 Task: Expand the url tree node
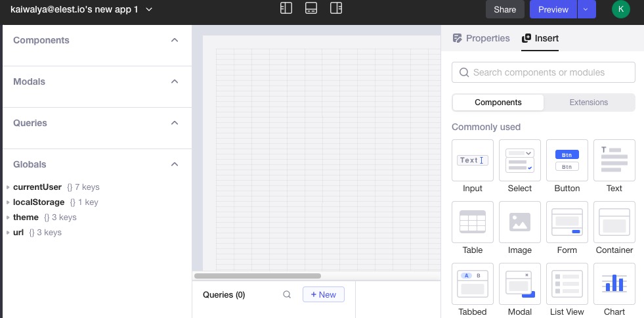8,233
